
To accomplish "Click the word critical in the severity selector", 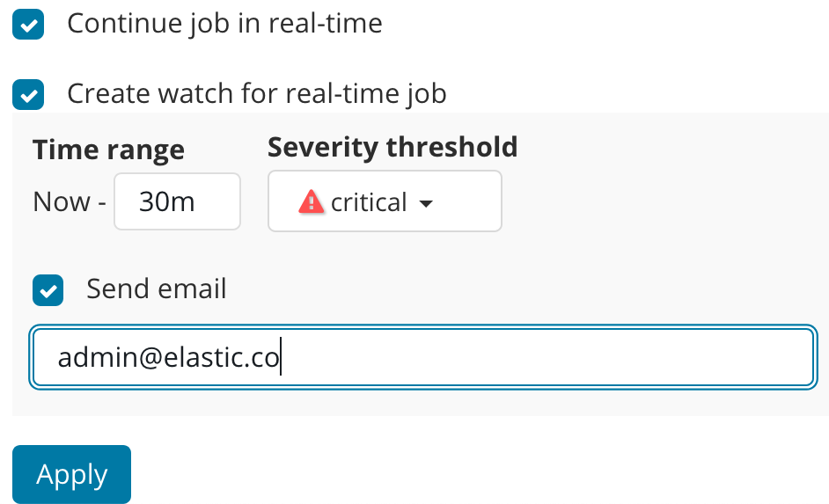I will 369,202.
